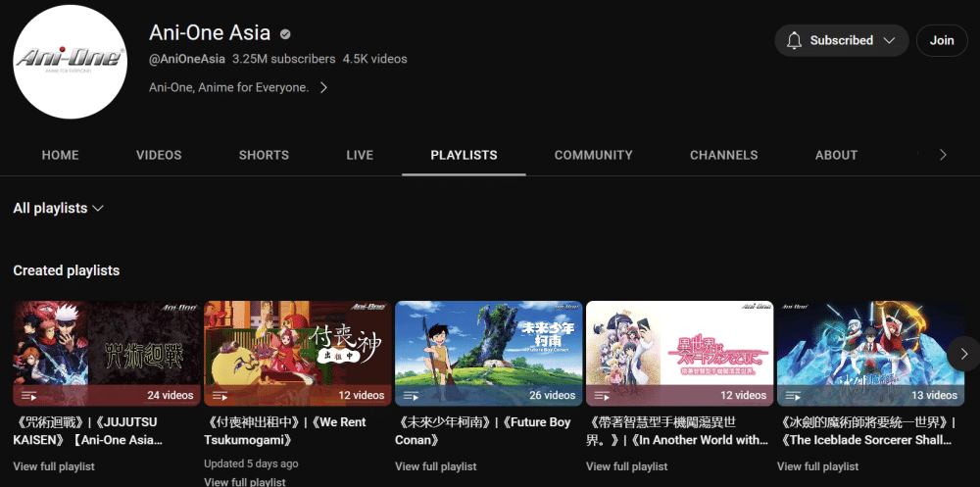
Task: Click the tab bar next arrow
Action: click(x=943, y=155)
